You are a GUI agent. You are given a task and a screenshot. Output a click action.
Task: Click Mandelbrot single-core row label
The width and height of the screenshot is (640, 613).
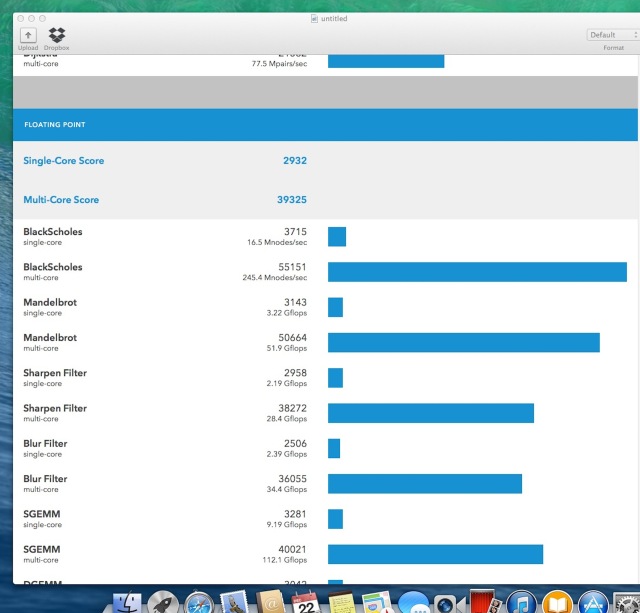[x=50, y=307]
